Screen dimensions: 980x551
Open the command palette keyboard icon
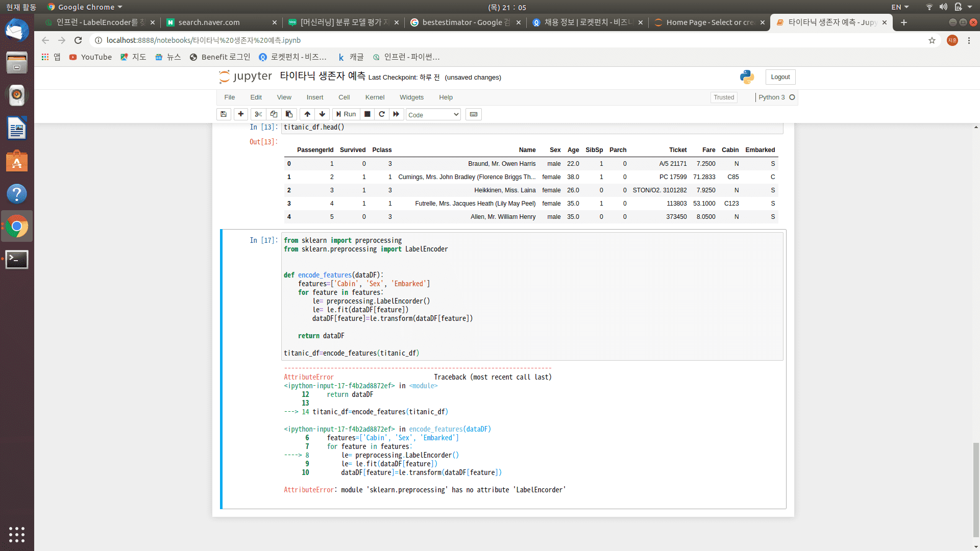click(474, 114)
